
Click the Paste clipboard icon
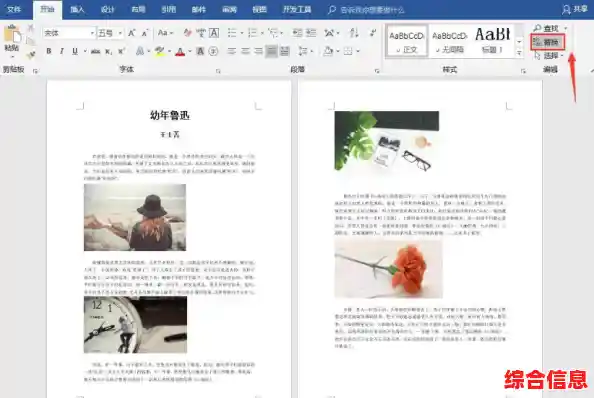(x=12, y=34)
